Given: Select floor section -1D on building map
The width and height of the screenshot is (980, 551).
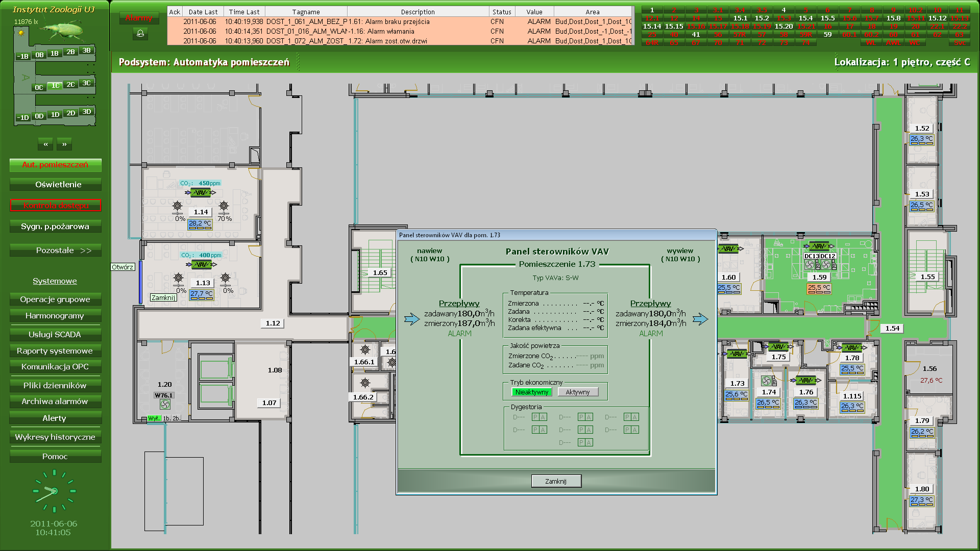Looking at the screenshot, I should 23,117.
